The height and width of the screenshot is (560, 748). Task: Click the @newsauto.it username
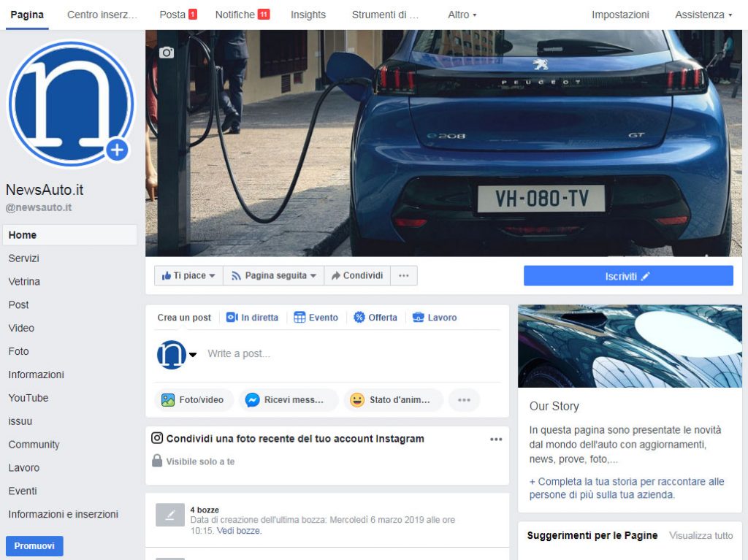coord(39,207)
